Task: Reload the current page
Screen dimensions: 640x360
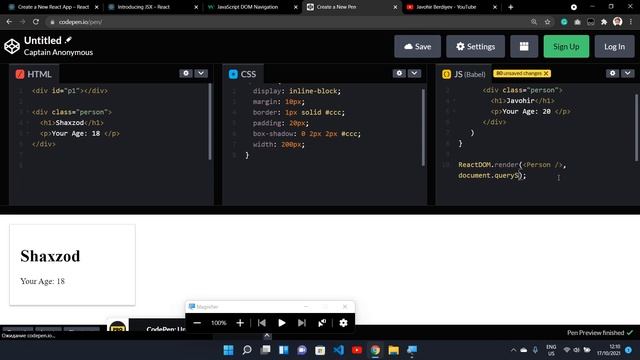Action: click(x=36, y=22)
